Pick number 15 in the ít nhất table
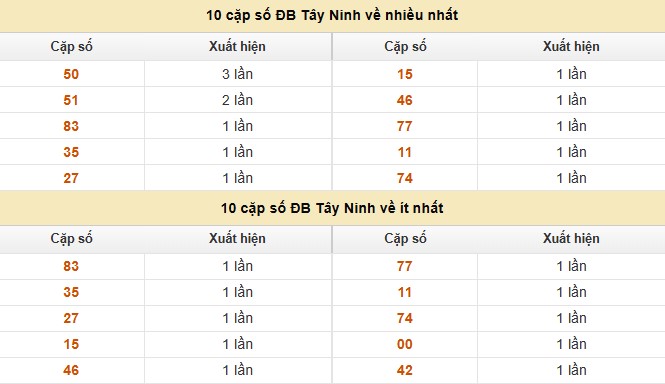The image size is (665, 384). pyautogui.click(x=71, y=344)
